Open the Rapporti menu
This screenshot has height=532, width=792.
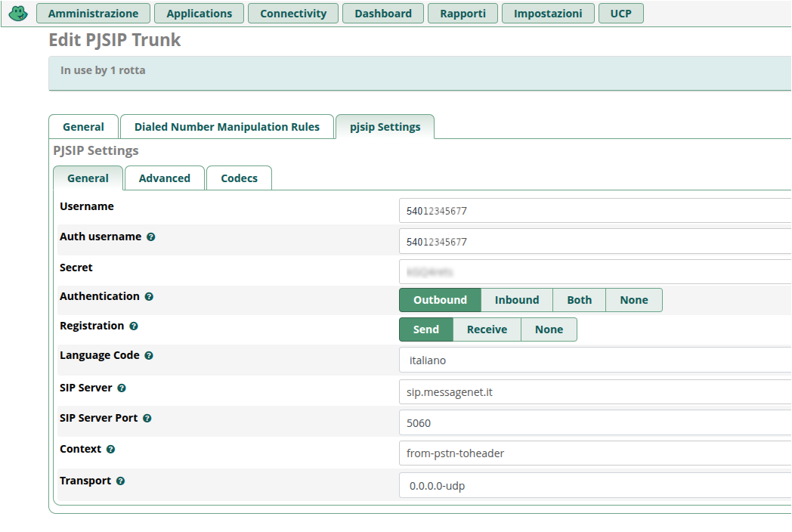463,14
